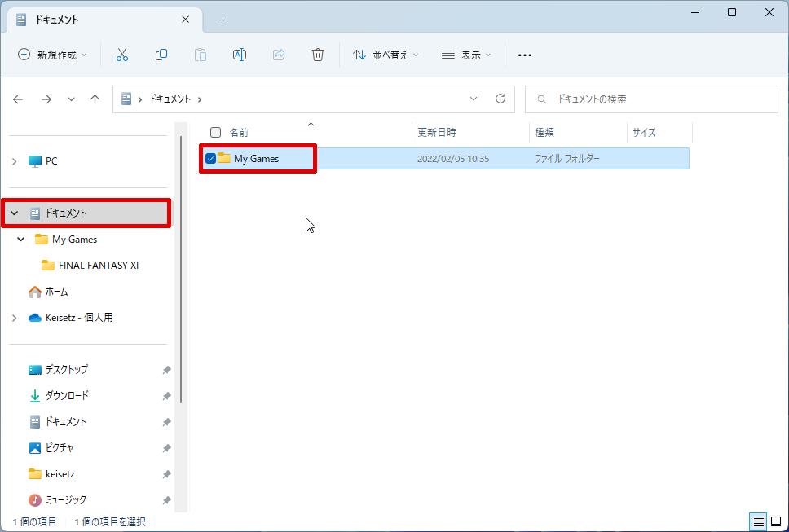
Task: Open the See more ellipsis menu
Action: click(525, 55)
